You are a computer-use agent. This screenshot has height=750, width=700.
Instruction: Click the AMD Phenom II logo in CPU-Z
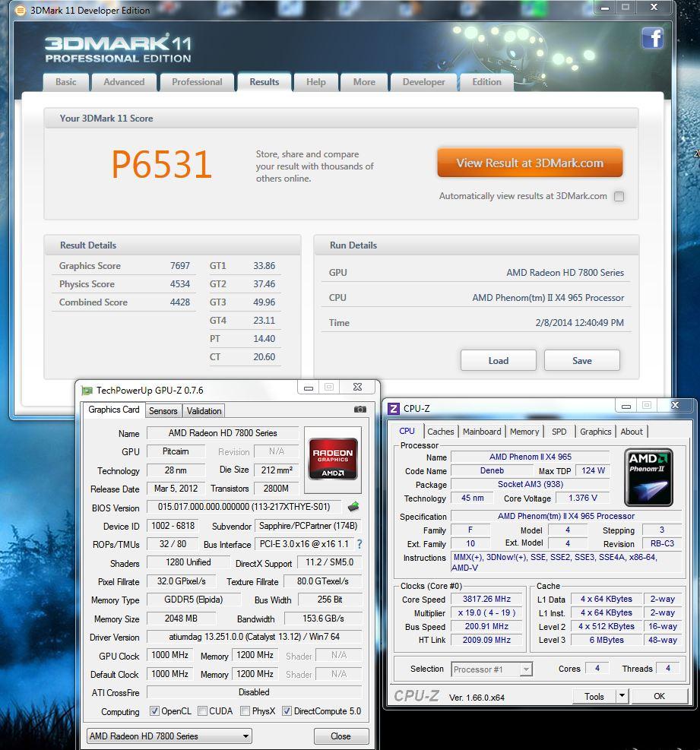click(649, 477)
